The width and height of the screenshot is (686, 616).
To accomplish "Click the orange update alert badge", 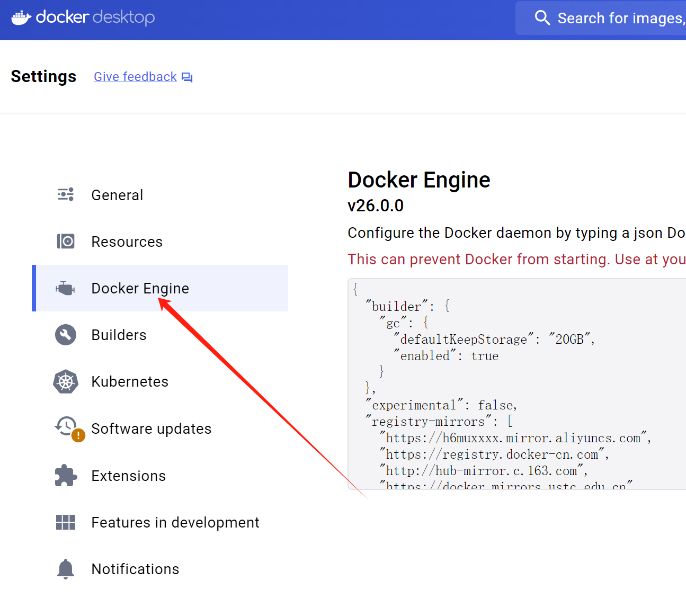I will tap(78, 435).
